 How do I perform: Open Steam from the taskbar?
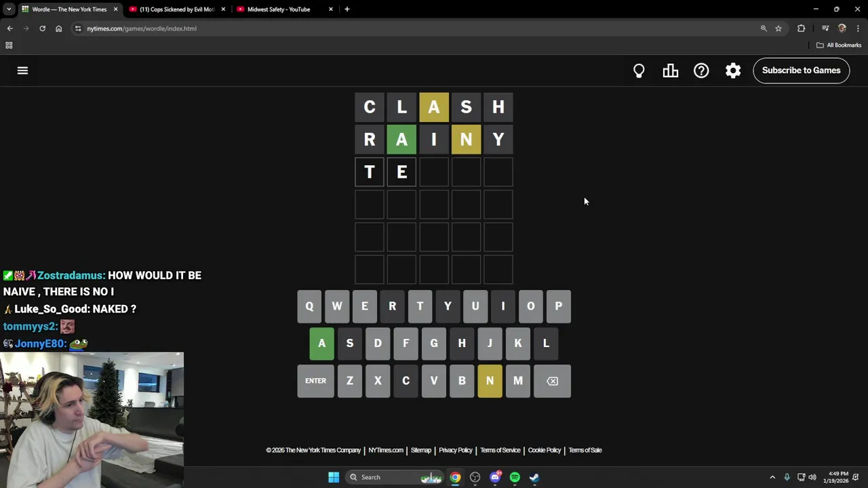tap(534, 477)
